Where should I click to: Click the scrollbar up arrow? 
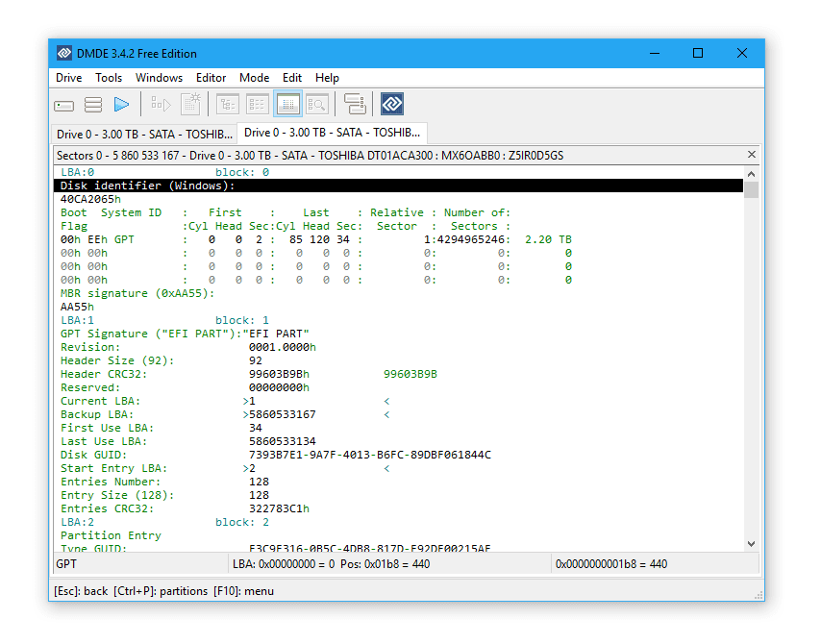(x=752, y=174)
